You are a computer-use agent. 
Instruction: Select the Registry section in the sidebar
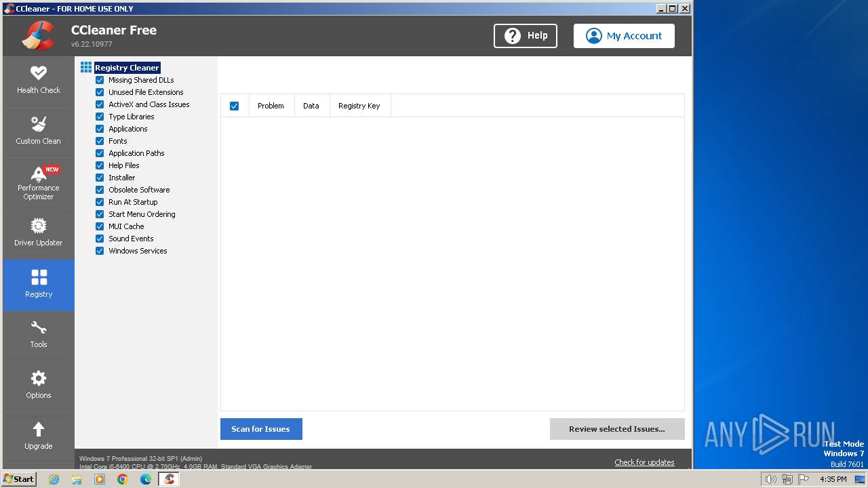point(39,285)
